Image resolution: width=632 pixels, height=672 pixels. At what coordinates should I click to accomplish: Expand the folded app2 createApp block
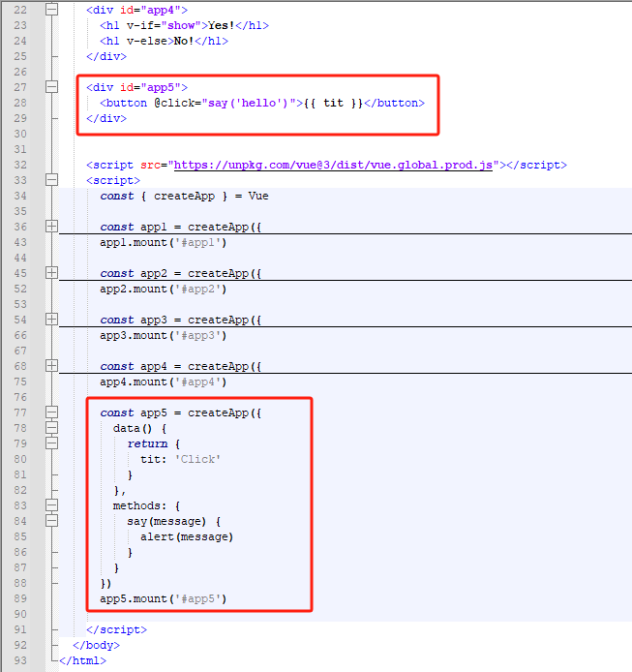[52, 273]
